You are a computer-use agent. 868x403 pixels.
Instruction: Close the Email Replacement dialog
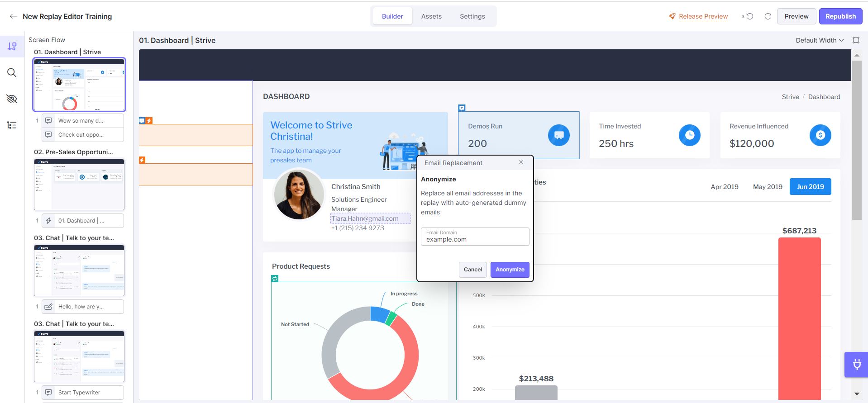521,162
